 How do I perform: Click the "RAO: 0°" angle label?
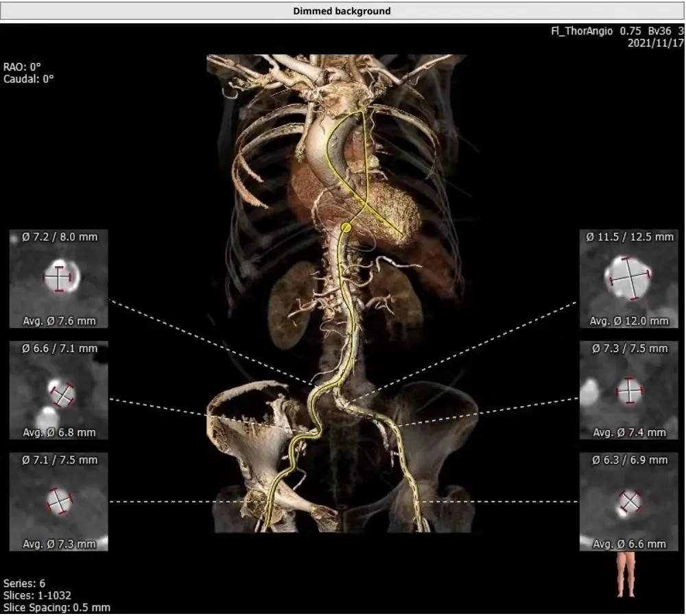(23, 67)
